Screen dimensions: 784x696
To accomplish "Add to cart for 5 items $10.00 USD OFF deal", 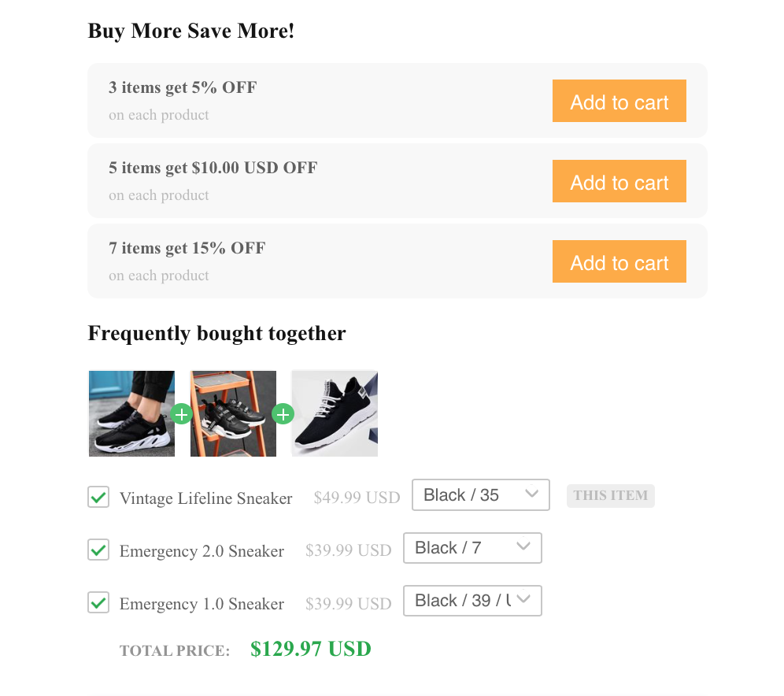I will tap(619, 181).
